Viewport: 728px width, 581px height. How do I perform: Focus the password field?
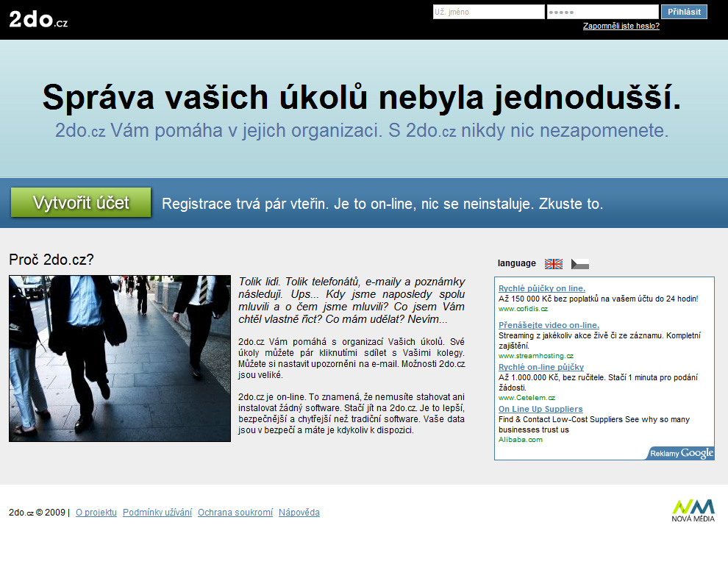603,12
